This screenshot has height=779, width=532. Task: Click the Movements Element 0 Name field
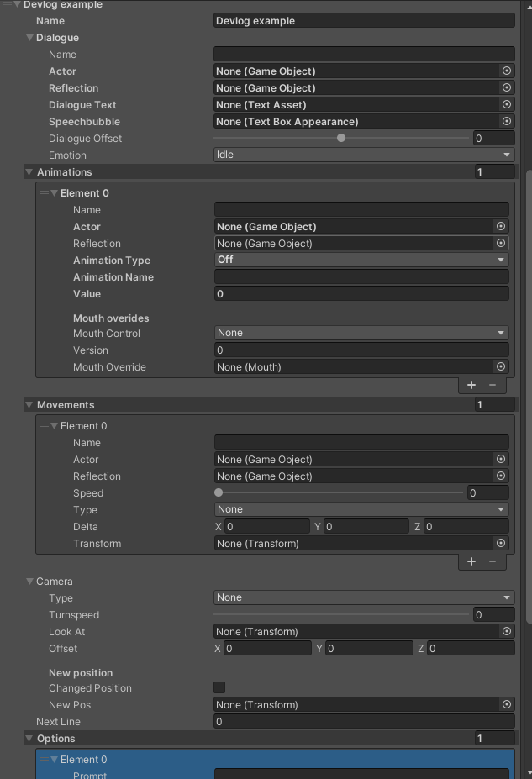361,442
